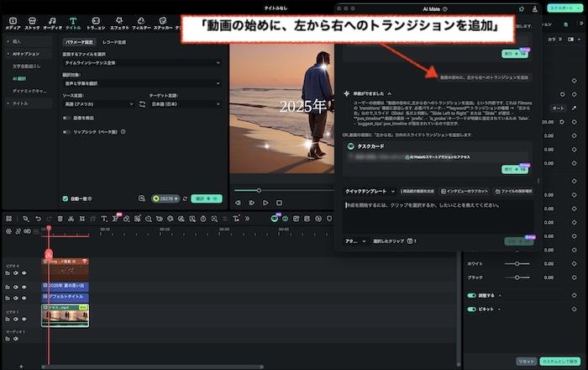Click the crop icon in timeline toolbar
Screen dimensions: 588x370
82,219
